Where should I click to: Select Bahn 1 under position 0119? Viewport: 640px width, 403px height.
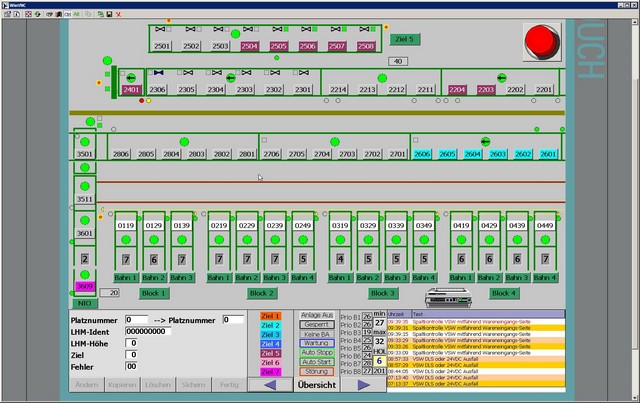pyautogui.click(x=125, y=277)
